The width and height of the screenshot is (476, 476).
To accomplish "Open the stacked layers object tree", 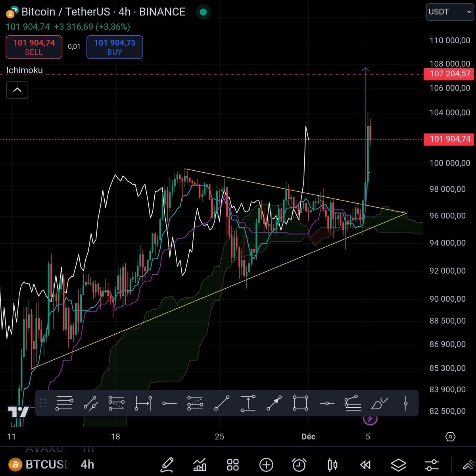I will [x=398, y=464].
